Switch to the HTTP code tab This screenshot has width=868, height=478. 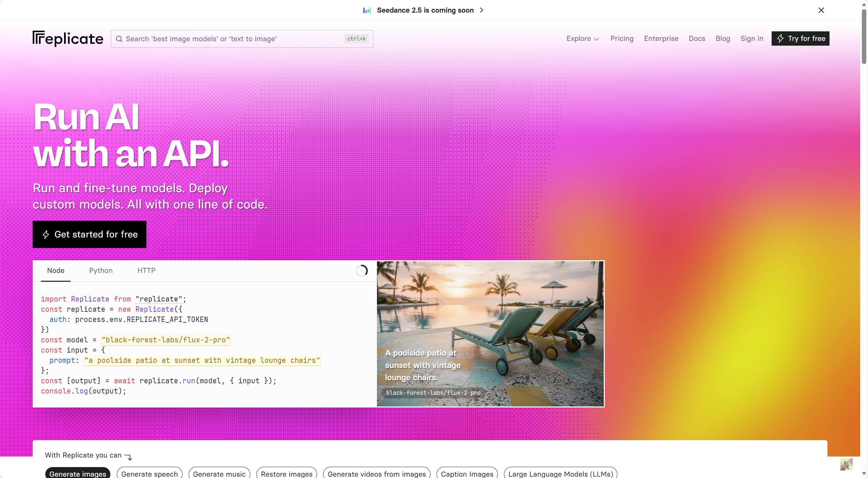(146, 271)
